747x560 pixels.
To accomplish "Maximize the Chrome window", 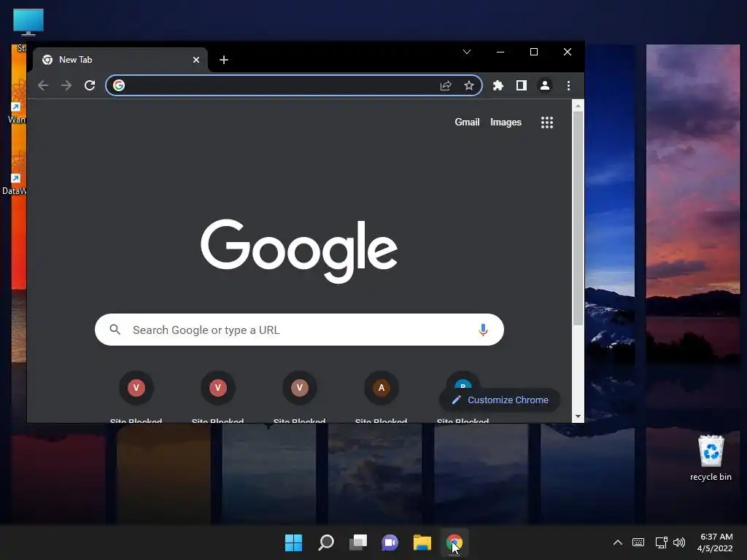I will click(x=534, y=52).
